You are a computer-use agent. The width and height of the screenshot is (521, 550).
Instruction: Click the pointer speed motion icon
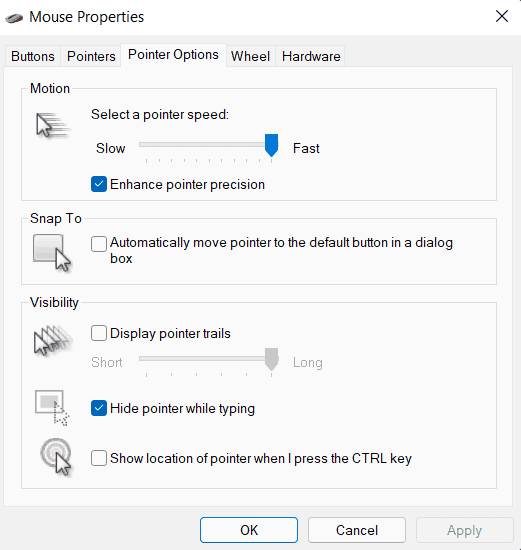coord(53,126)
